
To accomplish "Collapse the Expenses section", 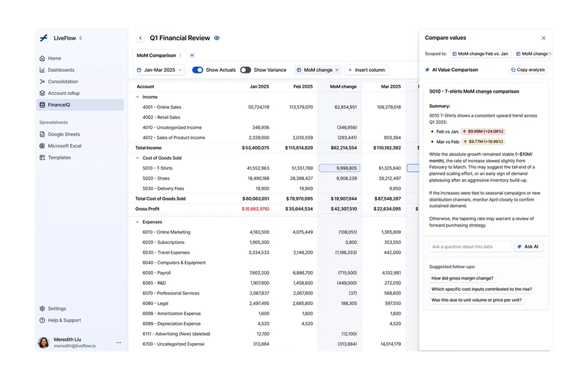I will pos(138,222).
